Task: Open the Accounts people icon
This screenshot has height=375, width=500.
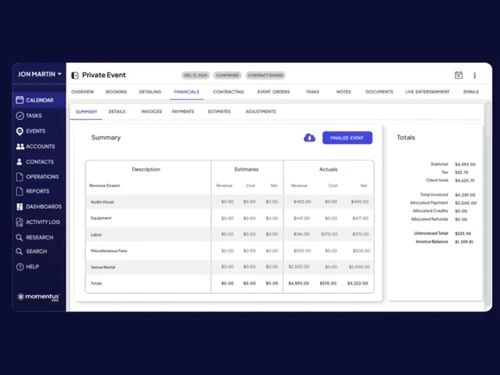Action: coord(20,146)
